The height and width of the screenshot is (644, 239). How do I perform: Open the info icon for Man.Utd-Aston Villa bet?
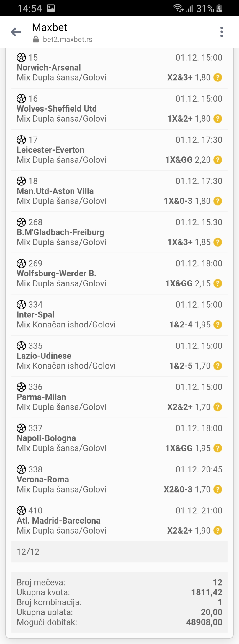tap(218, 201)
